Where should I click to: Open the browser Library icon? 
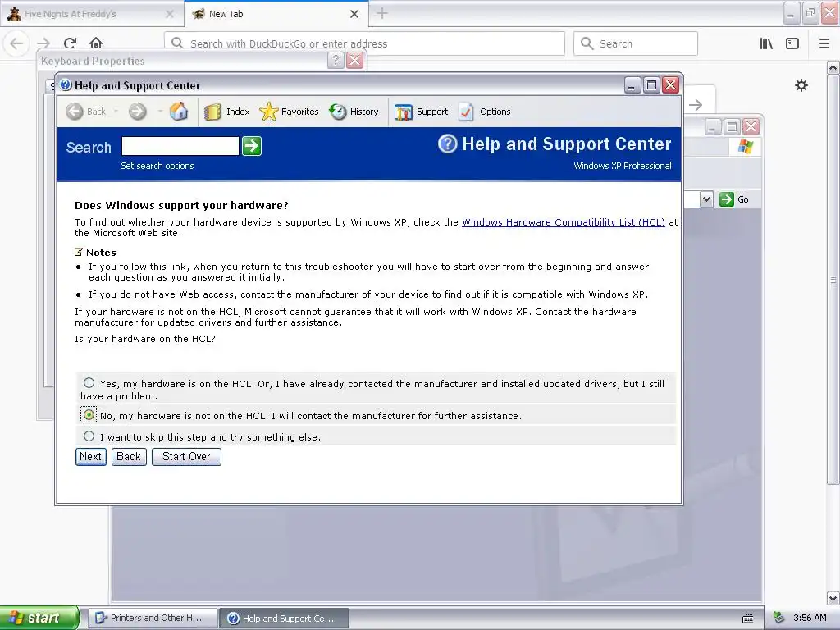(x=766, y=43)
